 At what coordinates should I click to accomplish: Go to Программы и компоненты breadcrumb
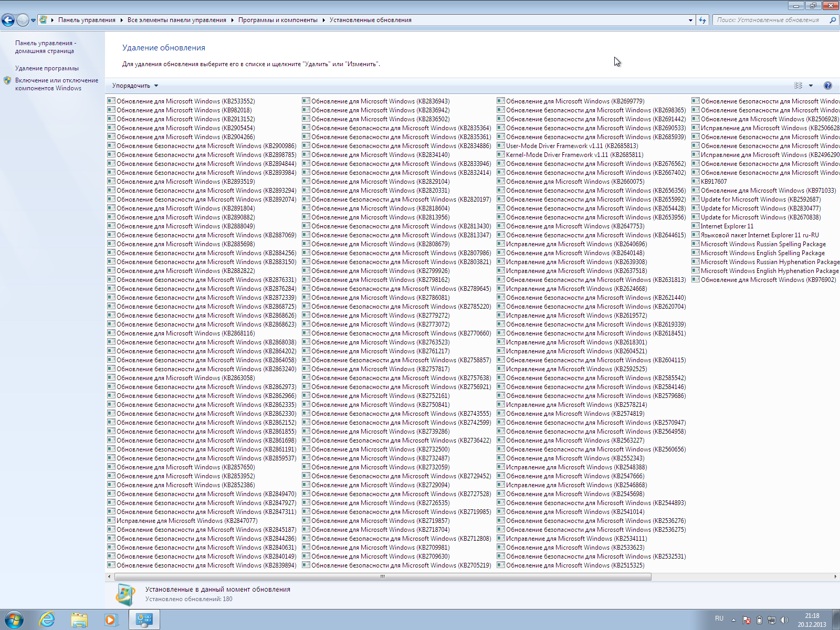click(278, 20)
